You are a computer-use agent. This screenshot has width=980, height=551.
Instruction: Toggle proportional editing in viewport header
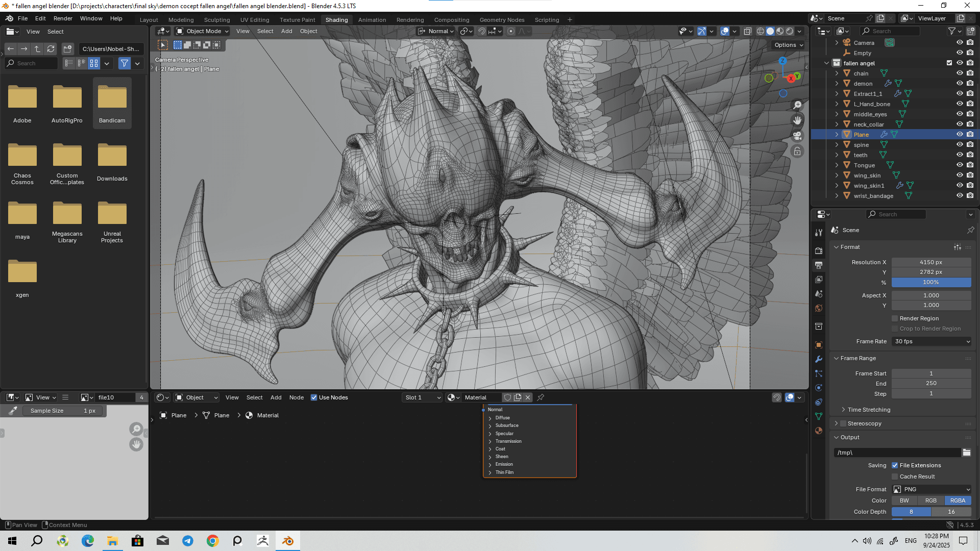(511, 31)
